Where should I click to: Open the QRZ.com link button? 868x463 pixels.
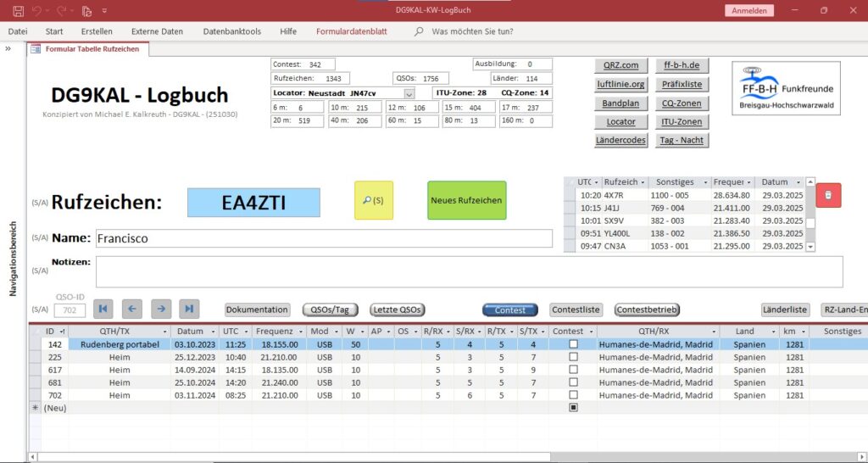620,65
